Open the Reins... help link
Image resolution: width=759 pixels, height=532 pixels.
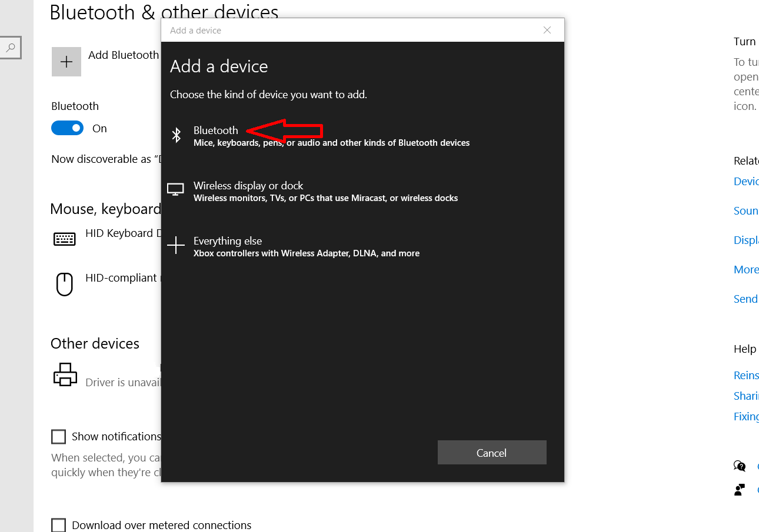pos(746,376)
